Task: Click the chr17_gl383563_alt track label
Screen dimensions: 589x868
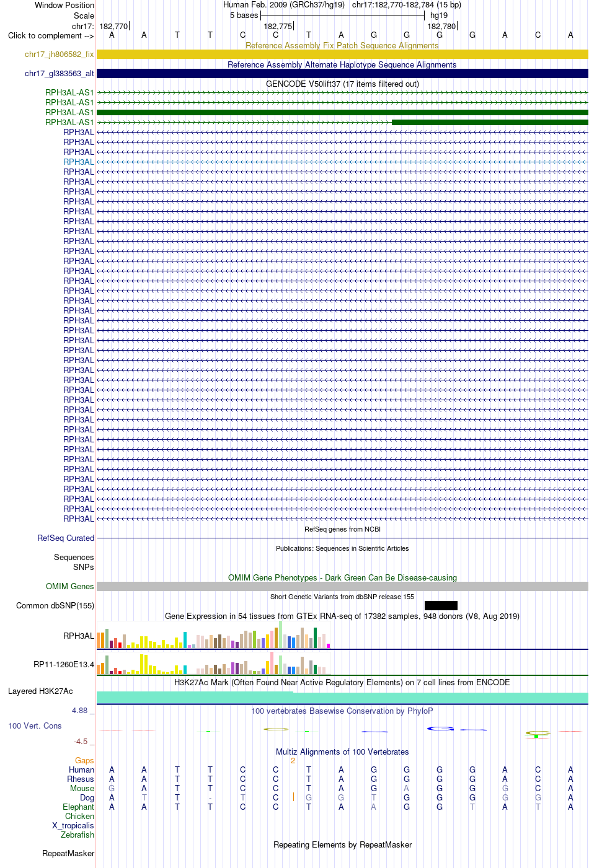Action: click(x=60, y=74)
